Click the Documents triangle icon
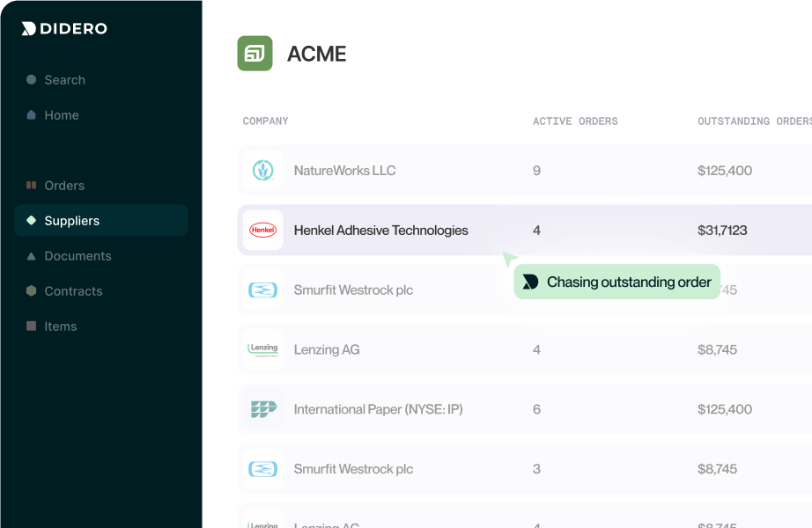This screenshot has height=528, width=812. click(32, 256)
